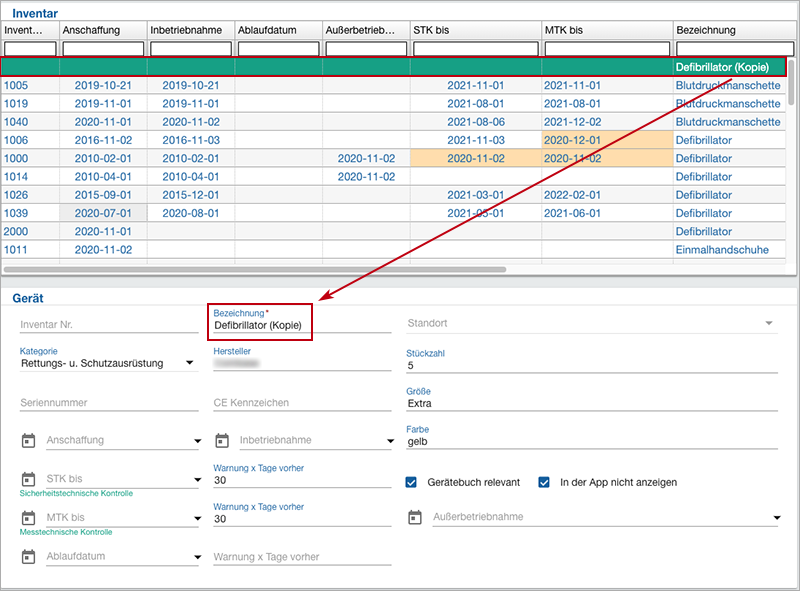Viewport: 800px width, 591px height.
Task: Click the Anschaffung column filter field
Action: click(104, 48)
